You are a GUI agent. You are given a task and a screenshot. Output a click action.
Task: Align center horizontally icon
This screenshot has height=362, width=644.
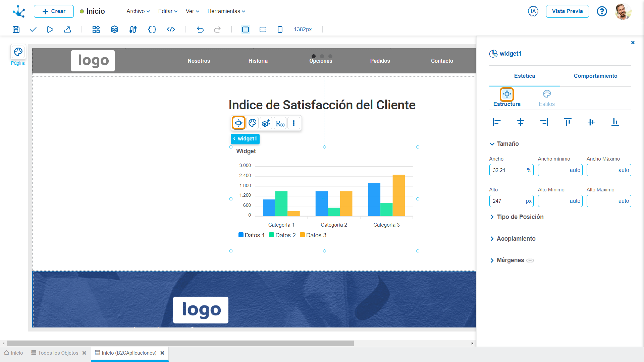point(521,122)
